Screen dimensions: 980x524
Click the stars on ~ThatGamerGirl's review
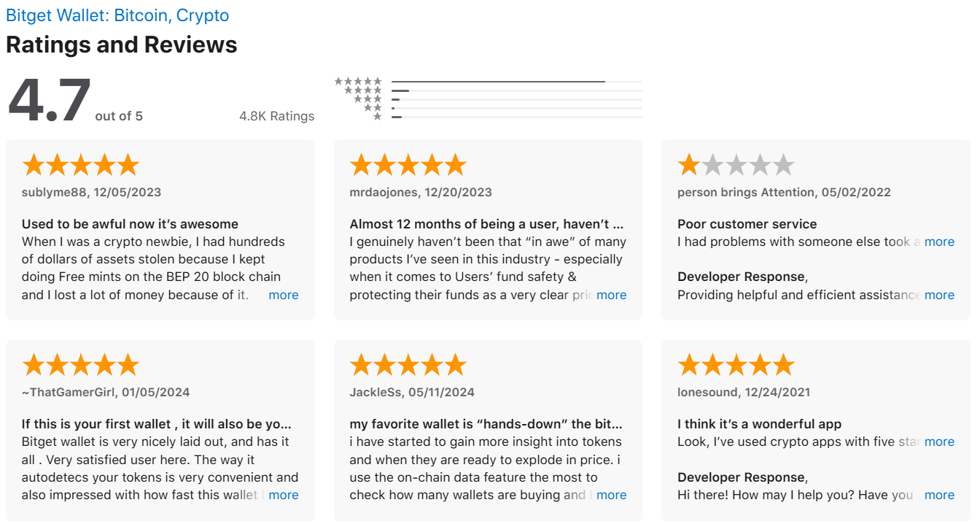(80, 364)
